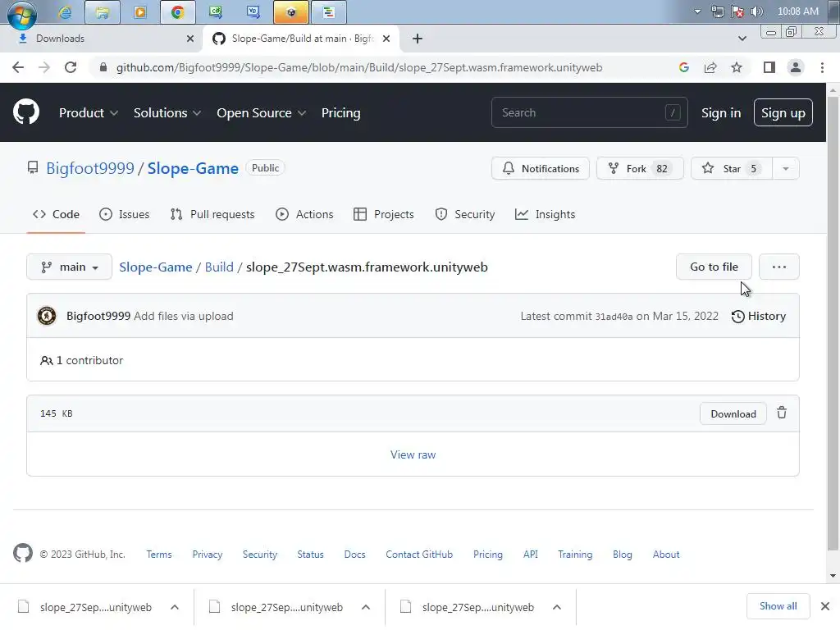
Task: Open the Insights tab
Action: (545, 214)
